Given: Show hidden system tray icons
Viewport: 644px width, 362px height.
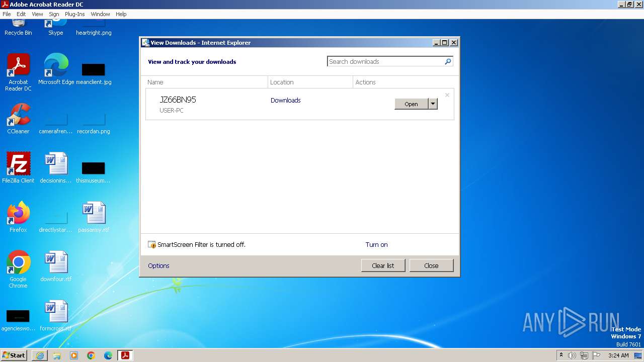Looking at the screenshot, I should [561, 355].
